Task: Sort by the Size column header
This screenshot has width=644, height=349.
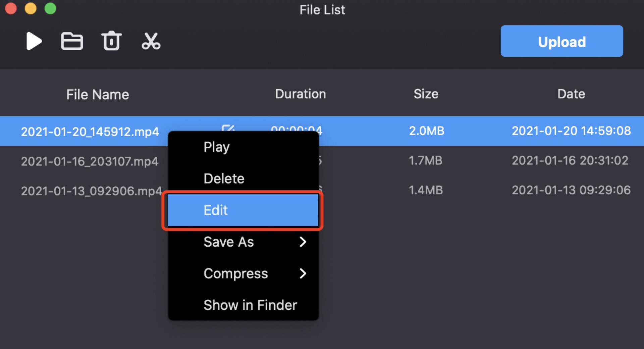Action: pos(426,94)
